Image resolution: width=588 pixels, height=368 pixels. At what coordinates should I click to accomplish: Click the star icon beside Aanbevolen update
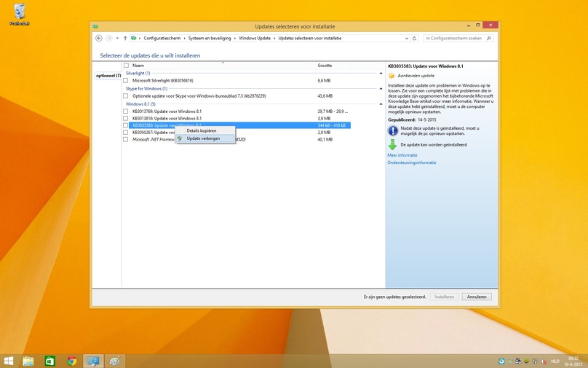(392, 76)
